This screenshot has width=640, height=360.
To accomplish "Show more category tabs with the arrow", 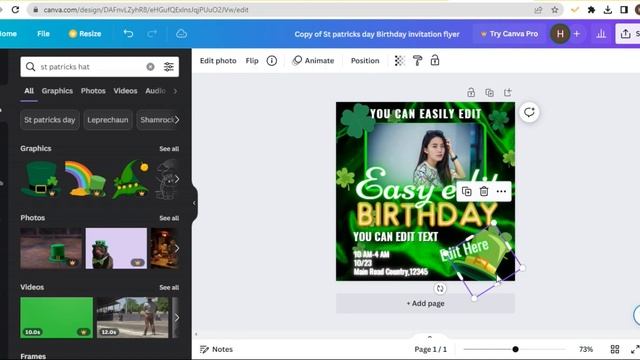I will [176, 91].
